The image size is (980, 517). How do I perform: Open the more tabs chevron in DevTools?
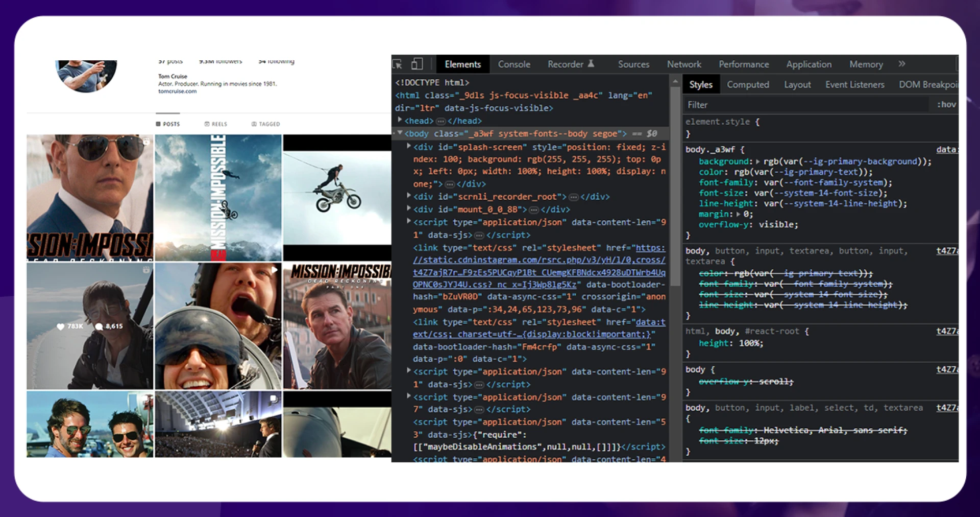click(x=902, y=64)
